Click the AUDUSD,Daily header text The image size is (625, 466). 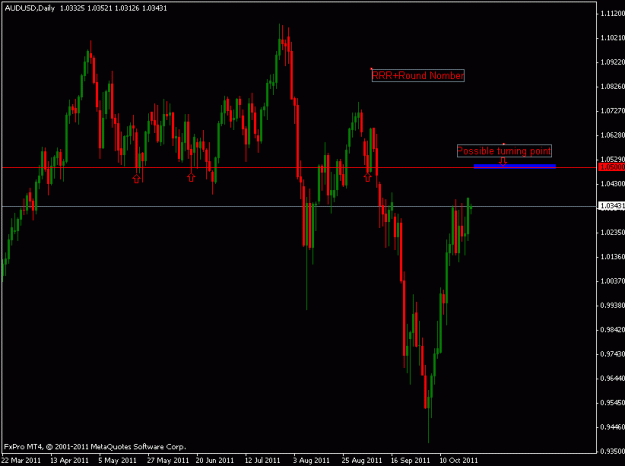30,8
